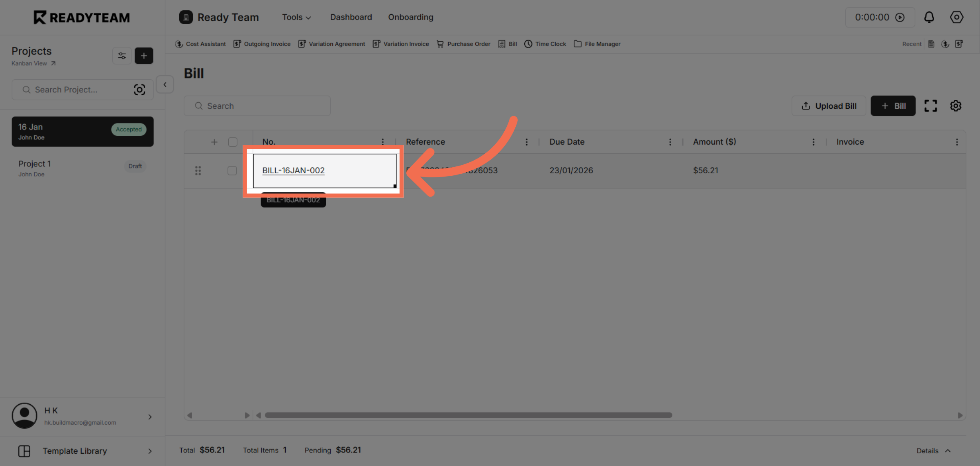Select the checkbox on the BILL-16JAN-002 row
Image resolution: width=980 pixels, height=466 pixels.
coord(232,170)
